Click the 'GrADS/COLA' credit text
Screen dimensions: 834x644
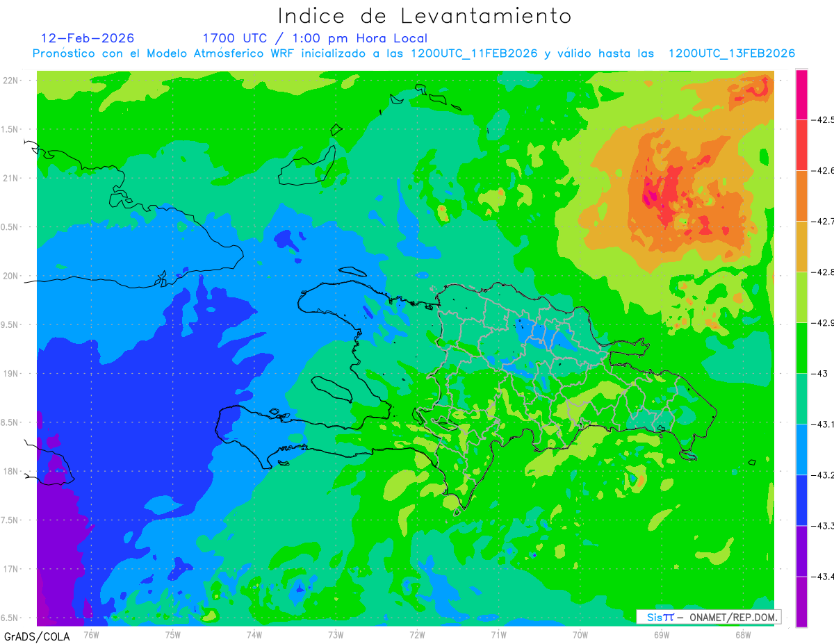[37, 636]
